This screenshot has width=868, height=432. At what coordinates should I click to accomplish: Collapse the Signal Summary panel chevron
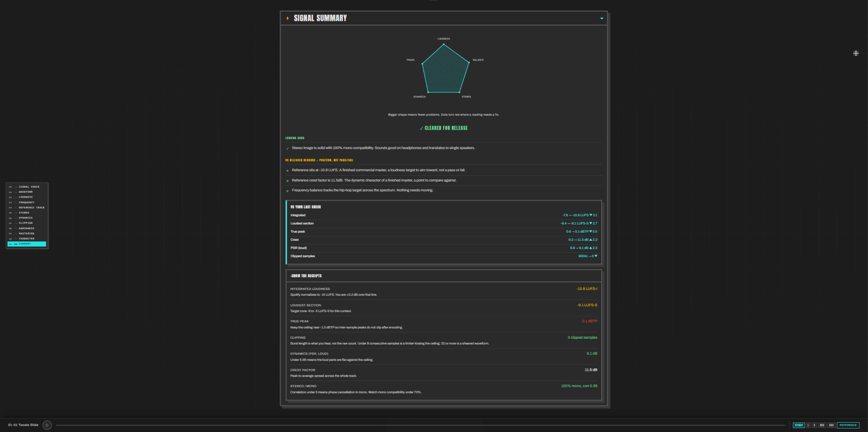tap(602, 18)
